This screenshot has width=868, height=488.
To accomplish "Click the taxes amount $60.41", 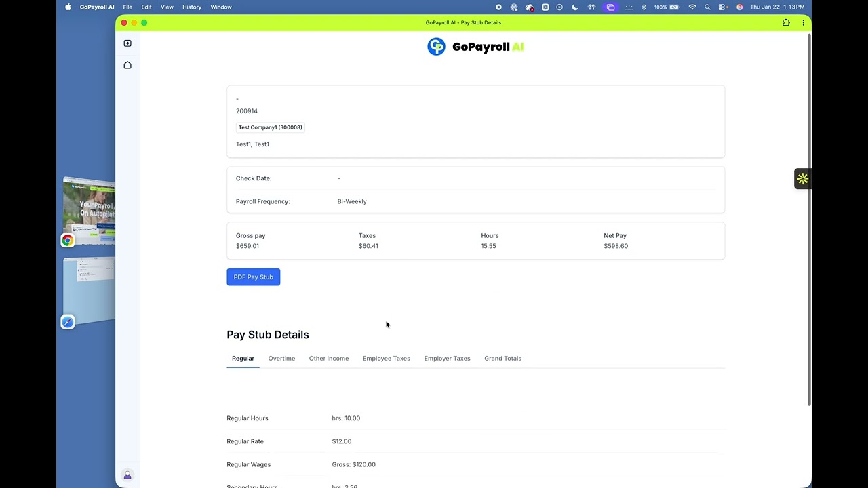I will 368,246.
